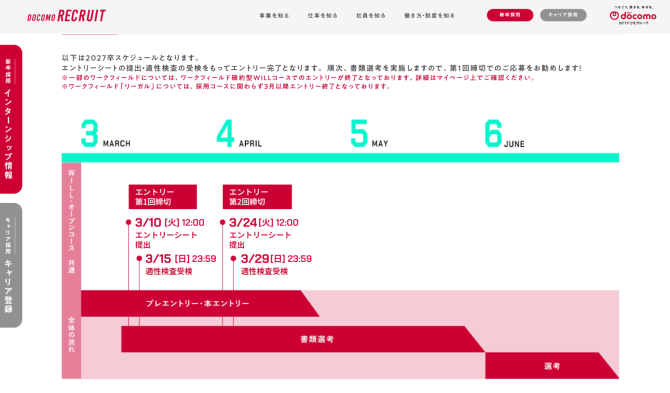
Task: Open the キャリア登録 side tab
Action: tap(10, 265)
